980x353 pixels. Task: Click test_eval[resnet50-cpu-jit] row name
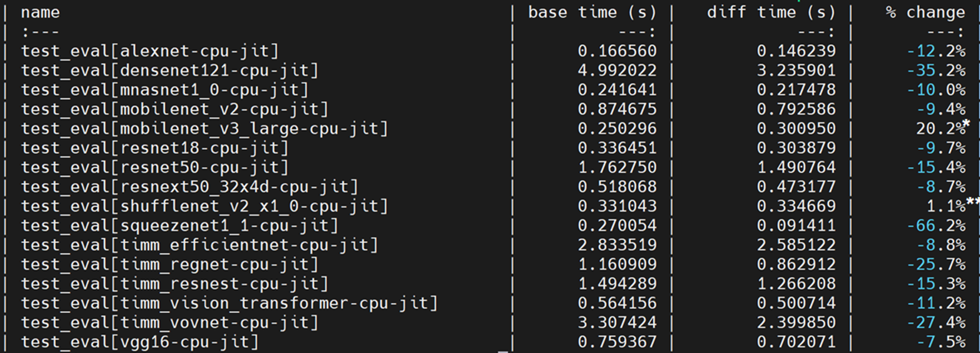155,168
